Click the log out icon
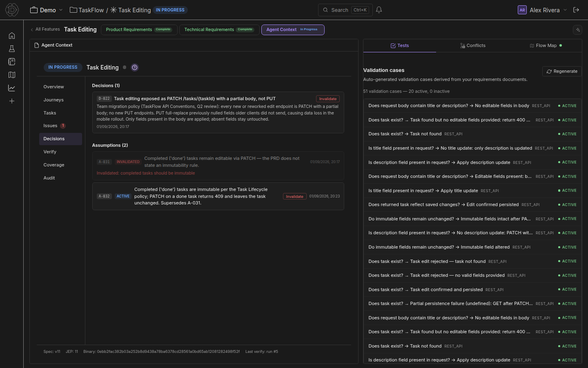Image resolution: width=588 pixels, height=368 pixels. coord(576,10)
